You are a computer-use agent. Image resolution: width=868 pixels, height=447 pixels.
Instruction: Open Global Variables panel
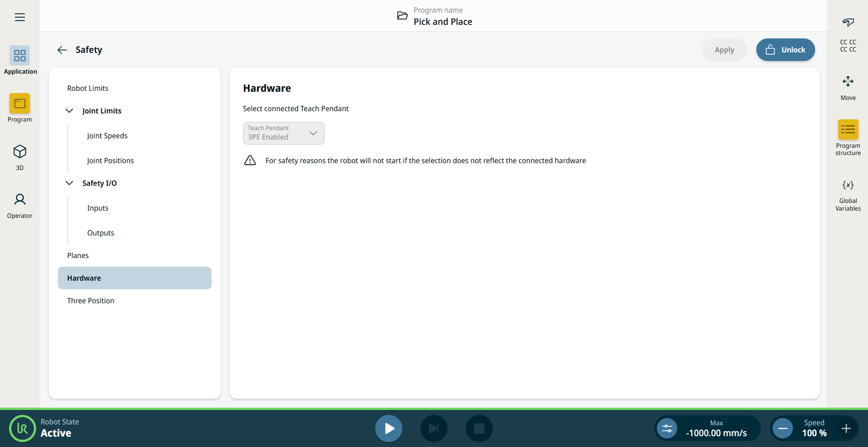point(848,185)
